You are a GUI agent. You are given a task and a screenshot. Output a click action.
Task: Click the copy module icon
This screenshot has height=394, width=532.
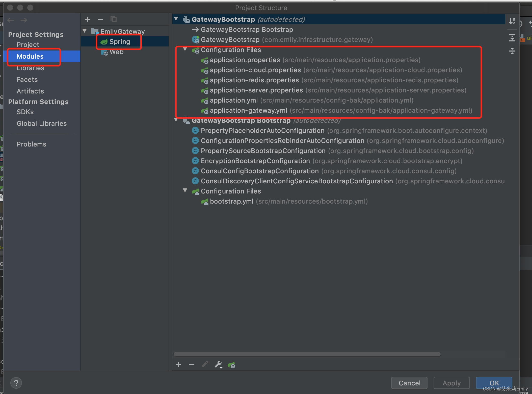(x=114, y=19)
